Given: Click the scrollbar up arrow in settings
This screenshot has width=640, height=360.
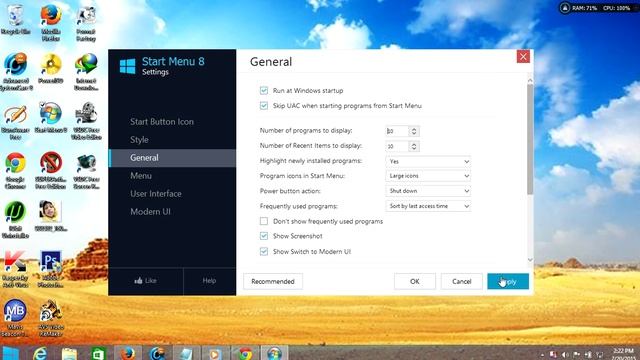Looking at the screenshot, I should click(x=530, y=80).
